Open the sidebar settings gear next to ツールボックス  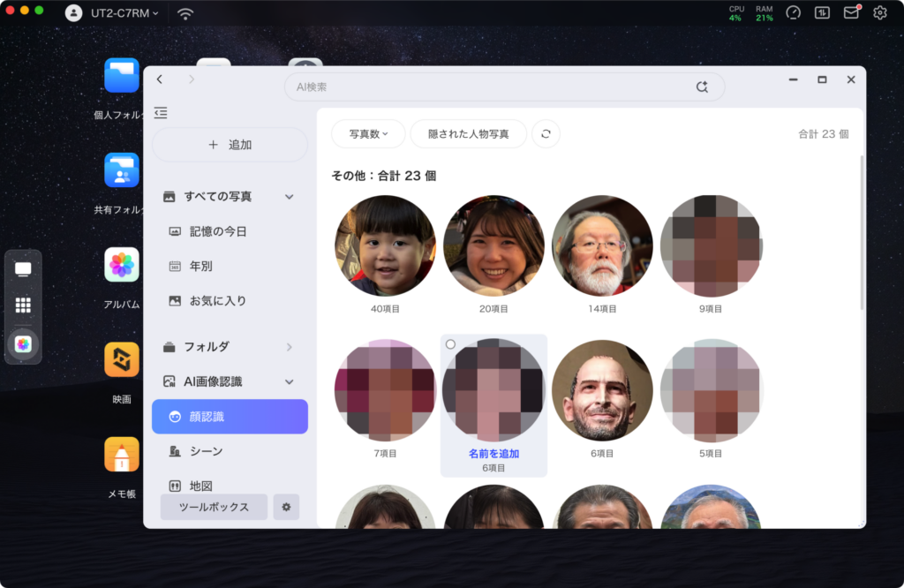coord(286,508)
